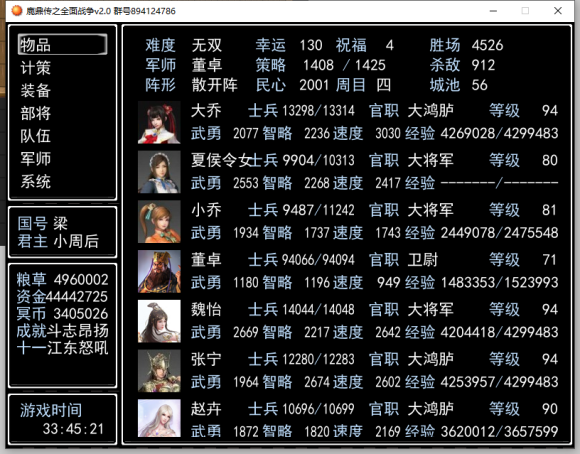
Task: Choose 部将 in the left menu
Action: tap(36, 113)
